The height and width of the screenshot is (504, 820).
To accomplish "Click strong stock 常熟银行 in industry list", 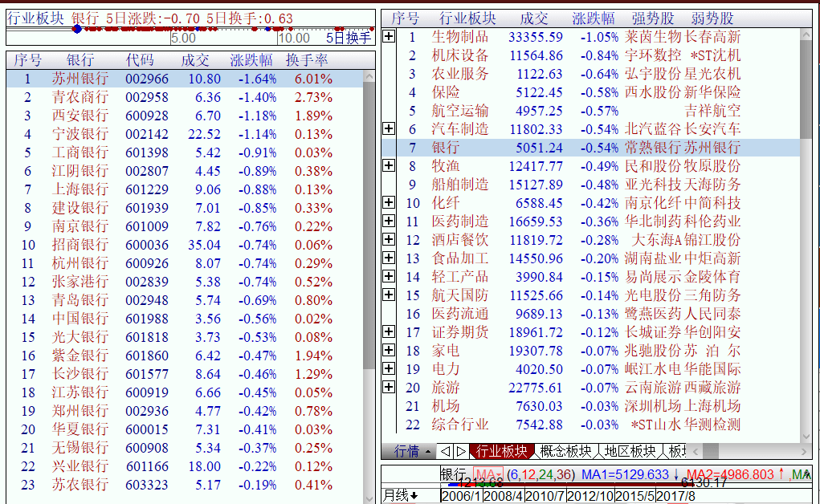I will click(x=653, y=148).
